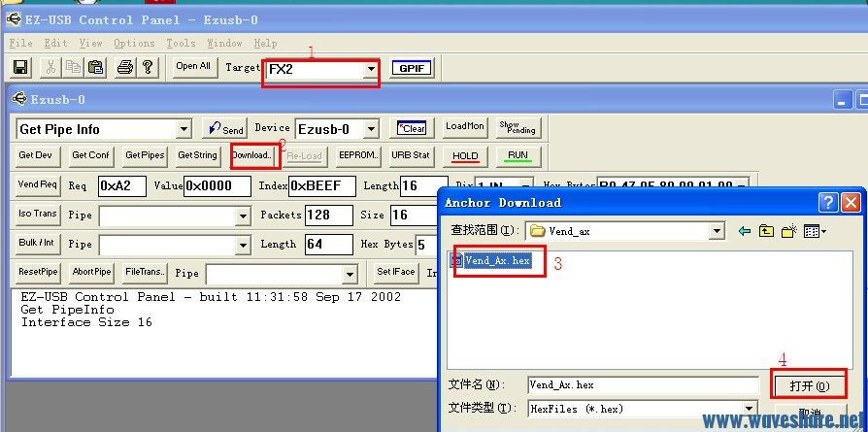
Task: Expand the HexFiles file type dropdown
Action: pos(749,409)
